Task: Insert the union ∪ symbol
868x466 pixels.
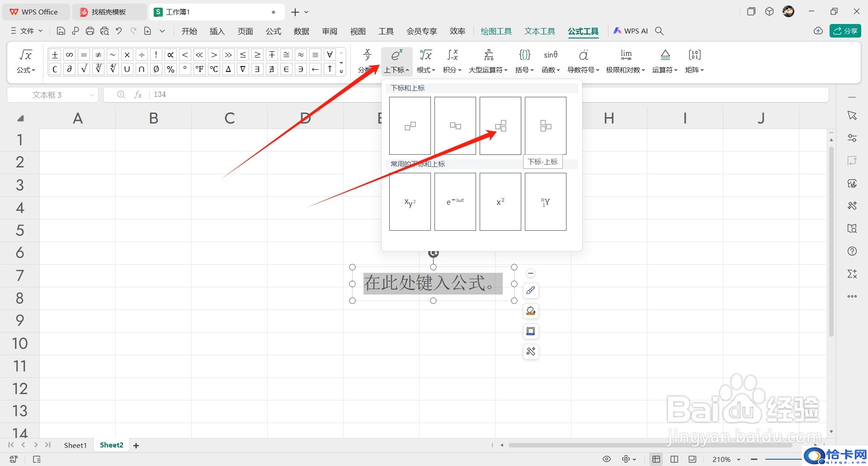Action: (127, 69)
